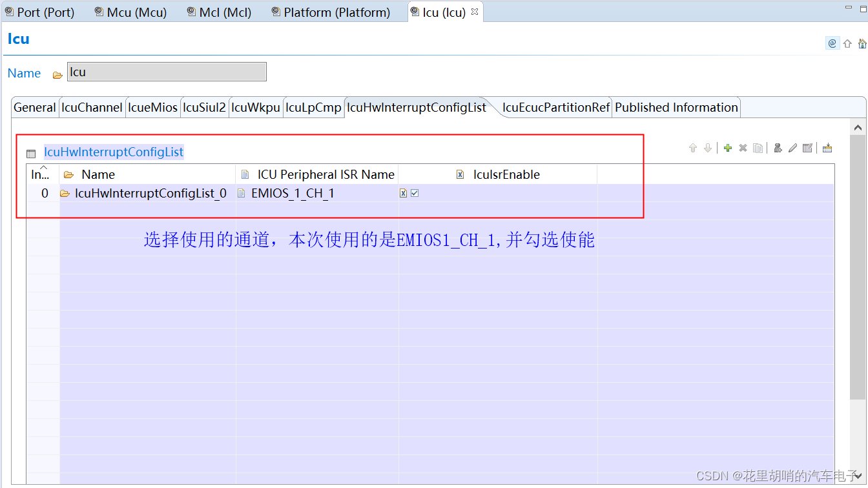Sort by the Index column header
Image resolution: width=868 pixels, height=488 pixels.
point(43,174)
